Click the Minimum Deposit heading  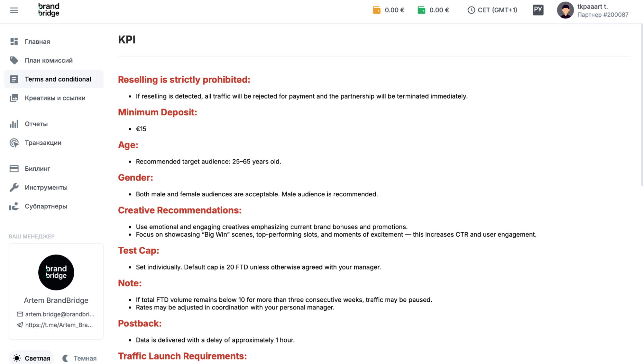(158, 112)
